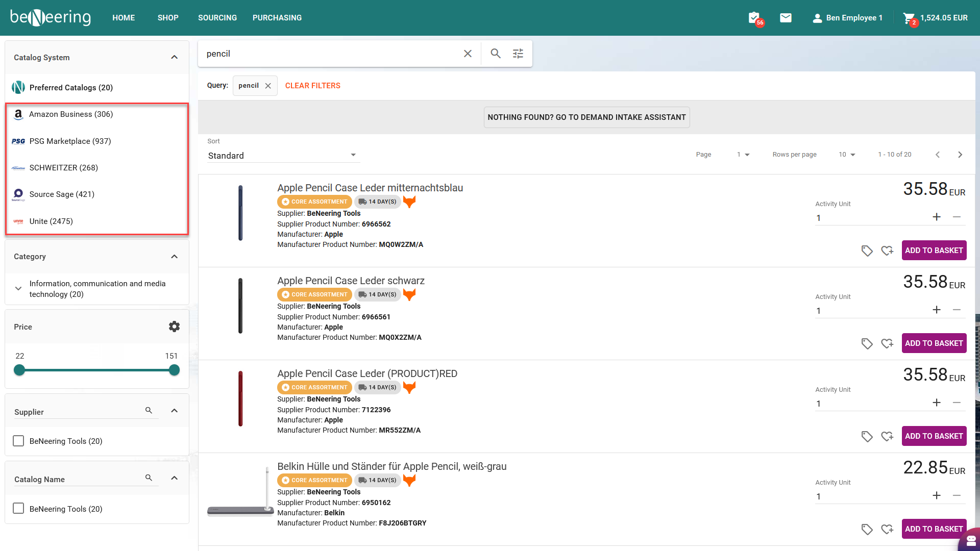Click the search magnifier icon
The height and width of the screenshot is (551, 980).
(495, 54)
